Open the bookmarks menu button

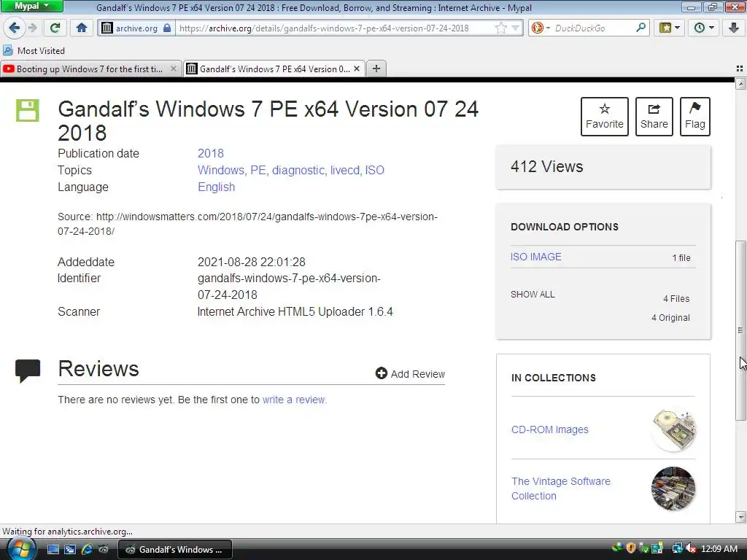[670, 28]
